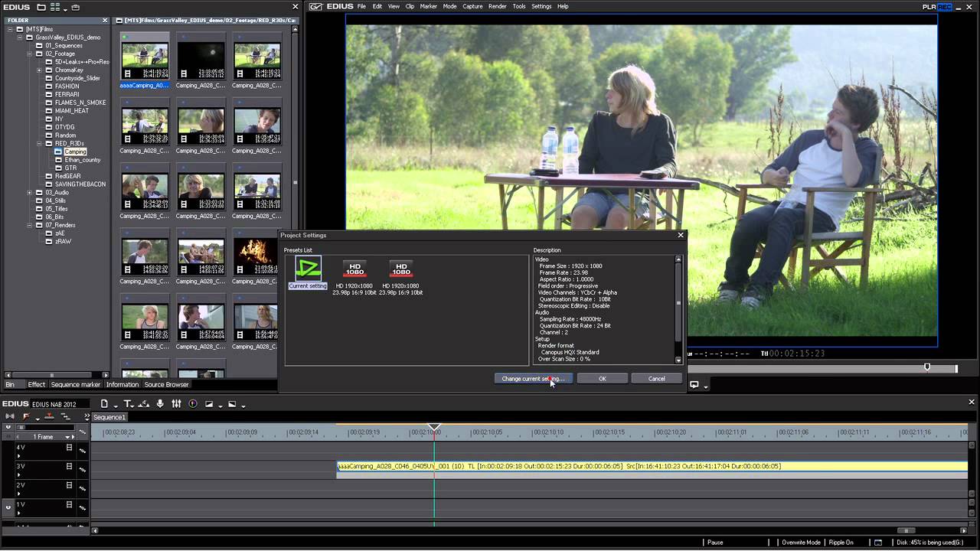This screenshot has width=980, height=551.
Task: Expand the 03_Audio folder node
Action: [30, 193]
